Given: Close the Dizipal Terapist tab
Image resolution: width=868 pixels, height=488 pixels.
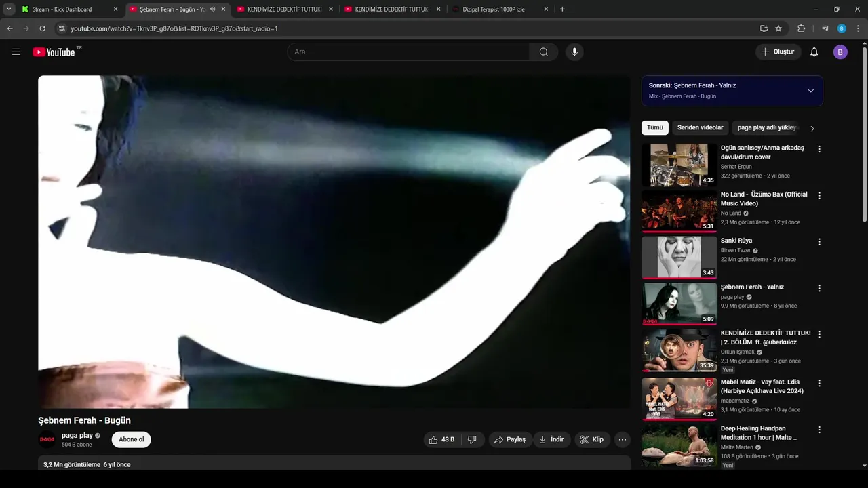Looking at the screenshot, I should click(547, 9).
